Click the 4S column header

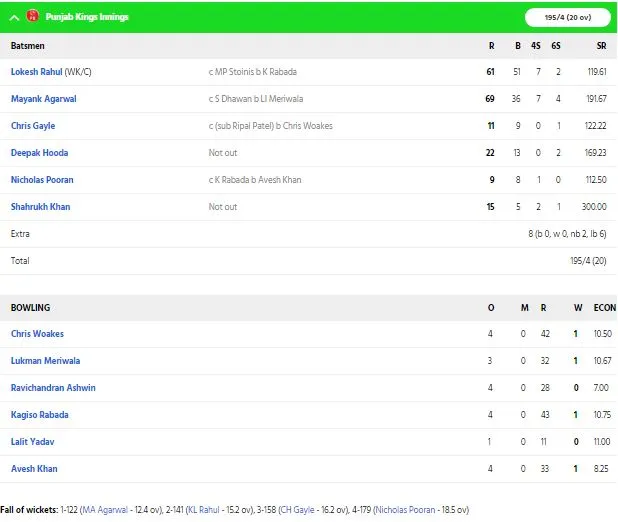(x=536, y=46)
